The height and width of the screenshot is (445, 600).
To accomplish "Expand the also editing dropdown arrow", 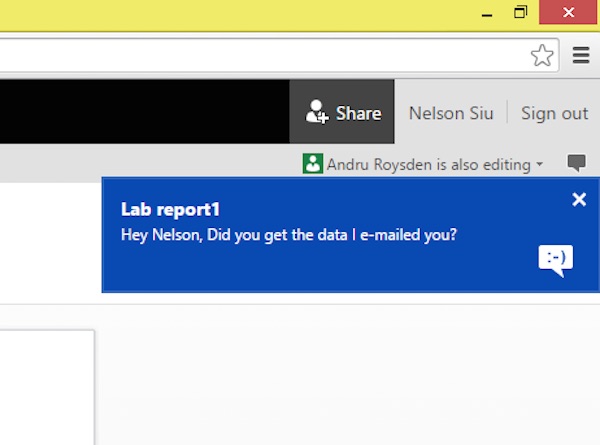I will point(540,164).
